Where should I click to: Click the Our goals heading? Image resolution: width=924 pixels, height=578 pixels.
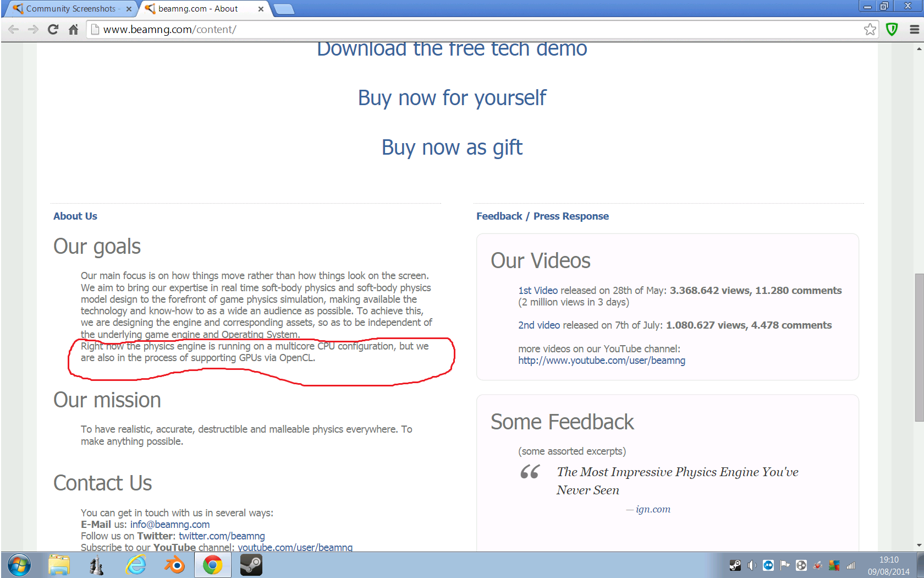click(97, 247)
